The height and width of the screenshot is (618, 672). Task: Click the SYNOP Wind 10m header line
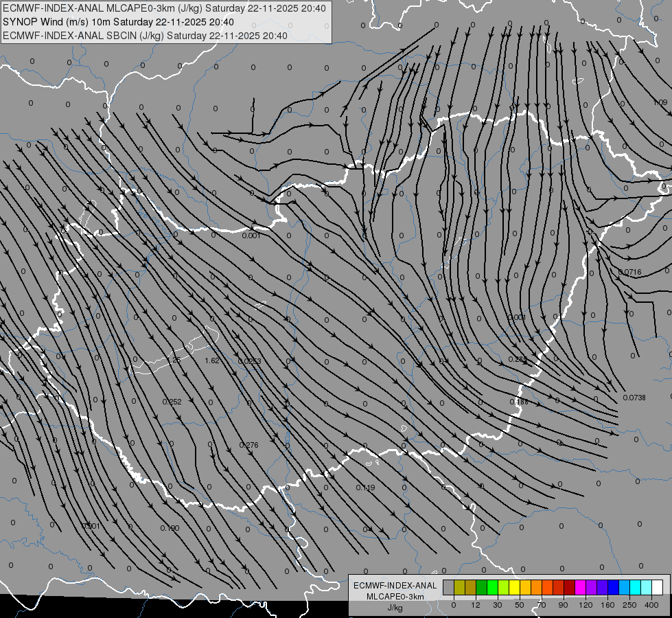pyautogui.click(x=118, y=22)
